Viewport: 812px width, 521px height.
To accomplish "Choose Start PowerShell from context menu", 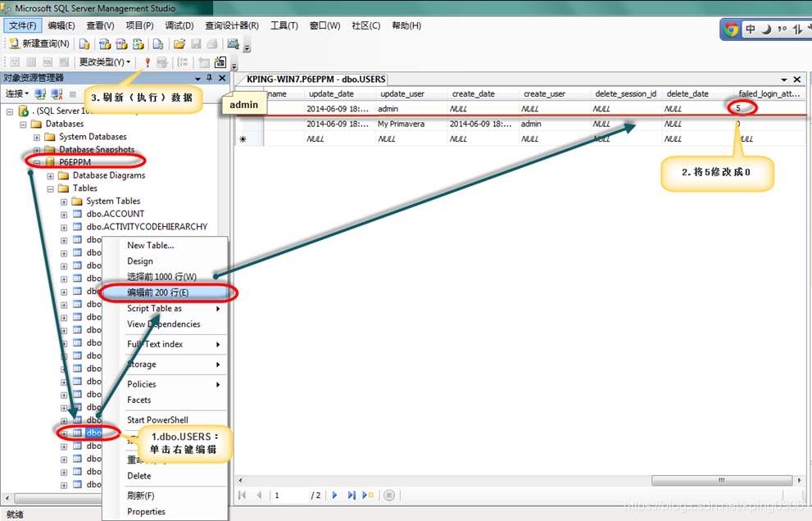I will coord(165,419).
